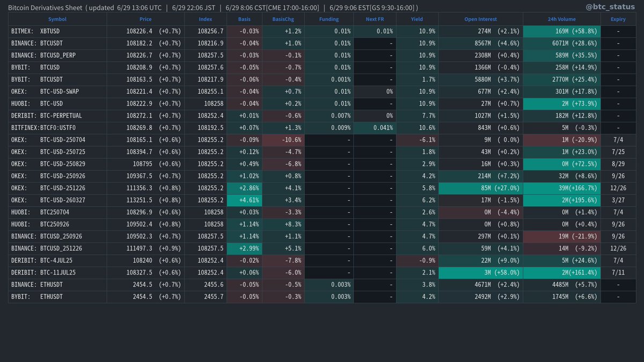Click the Open Interest column header

[481, 19]
